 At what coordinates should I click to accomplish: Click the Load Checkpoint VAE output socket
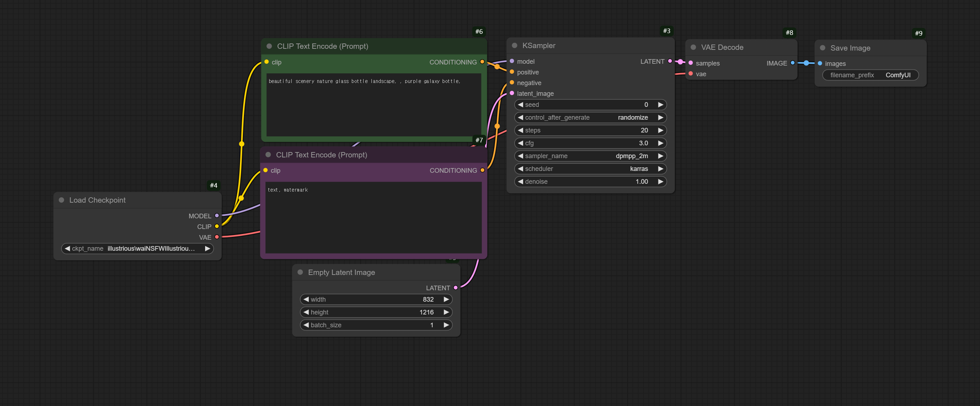(x=217, y=237)
